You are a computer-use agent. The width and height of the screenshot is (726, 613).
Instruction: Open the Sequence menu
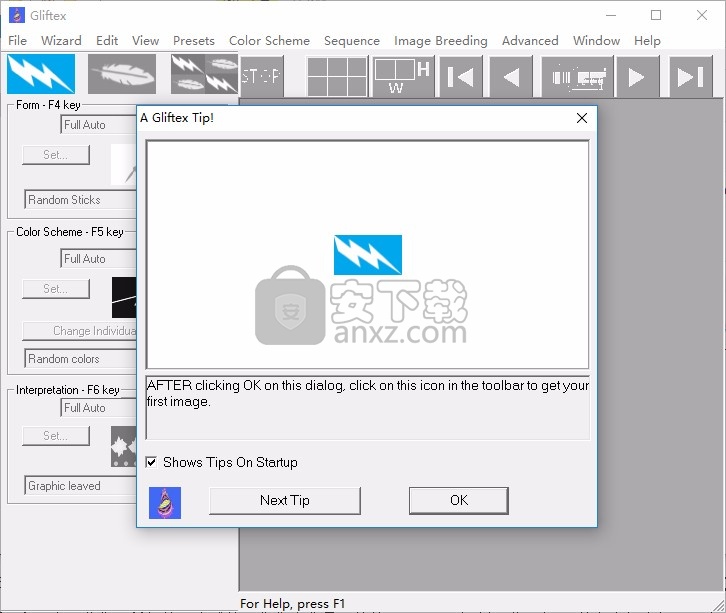click(352, 41)
